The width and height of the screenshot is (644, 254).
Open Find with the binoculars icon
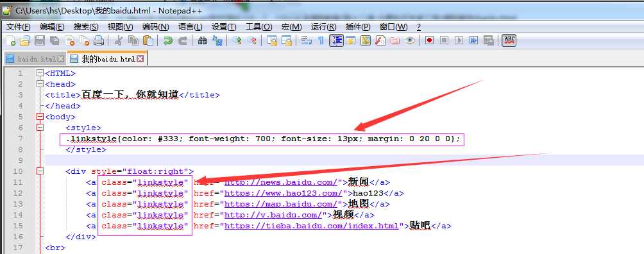202,40
